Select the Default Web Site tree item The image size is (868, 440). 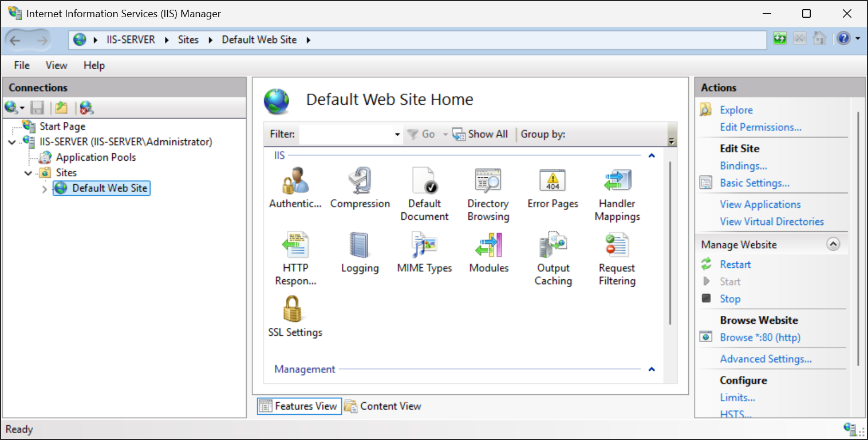(x=101, y=188)
